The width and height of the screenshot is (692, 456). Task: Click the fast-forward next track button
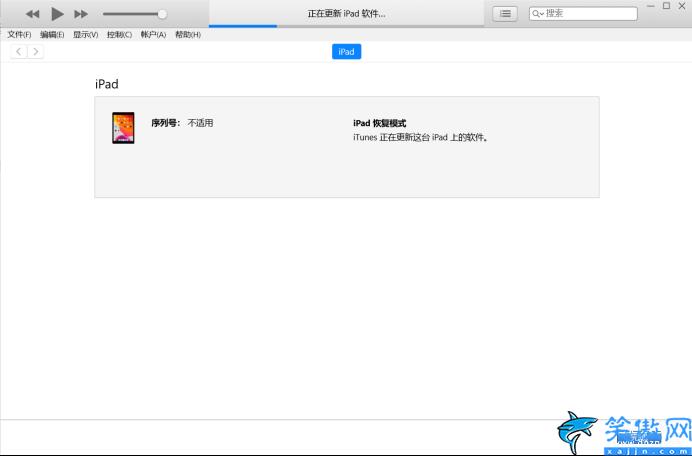click(x=81, y=14)
